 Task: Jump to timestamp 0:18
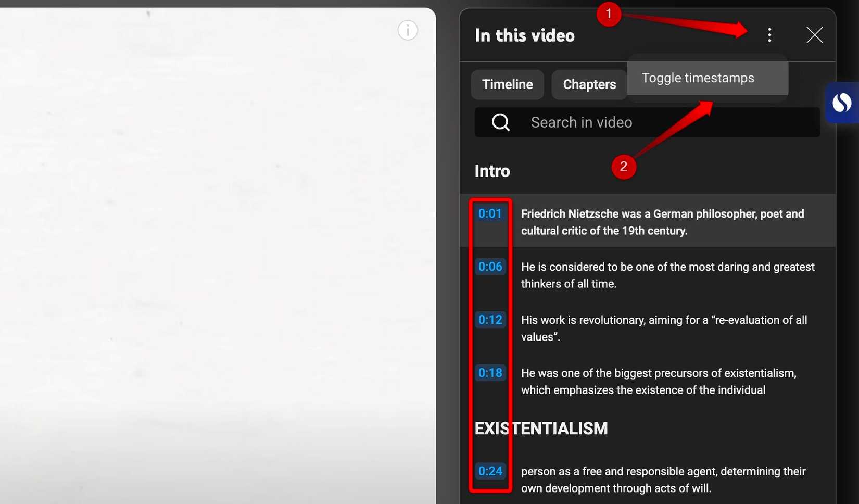[x=490, y=372]
